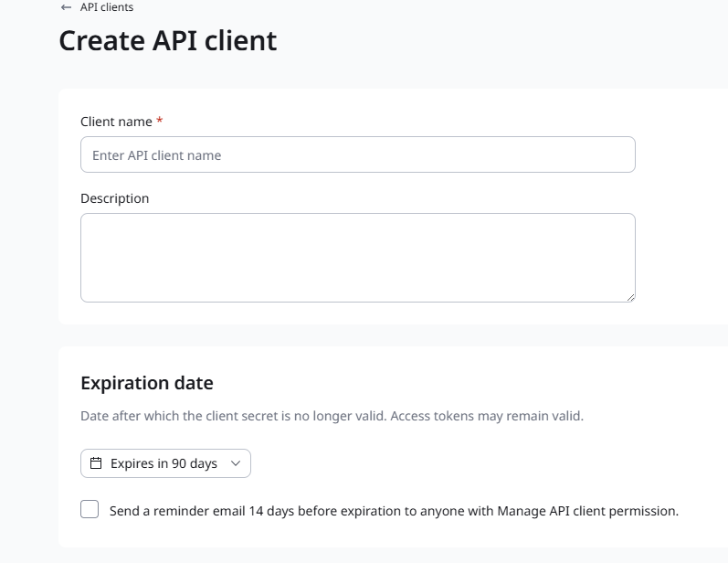Click the "Description" field label
The height and width of the screenshot is (563, 728).
point(114,198)
